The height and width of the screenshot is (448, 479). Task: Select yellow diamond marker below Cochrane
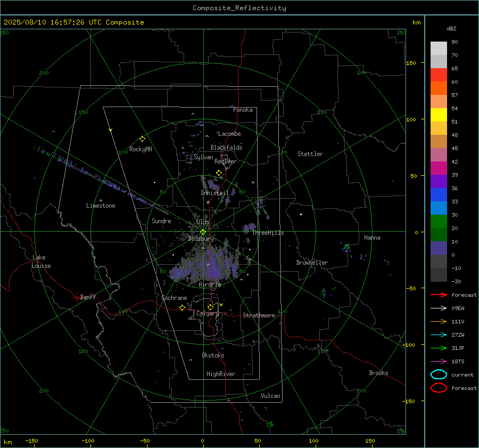pos(182,307)
